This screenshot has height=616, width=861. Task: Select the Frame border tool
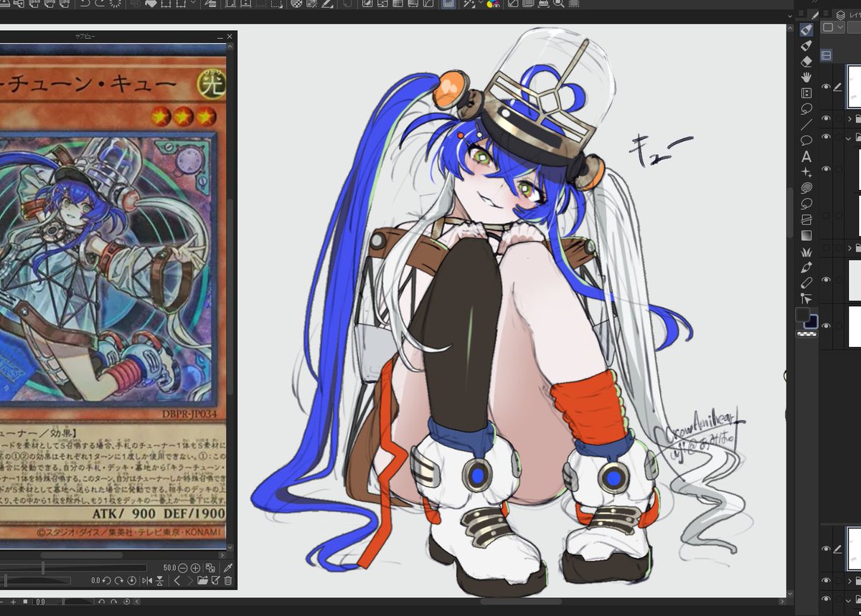(806, 219)
